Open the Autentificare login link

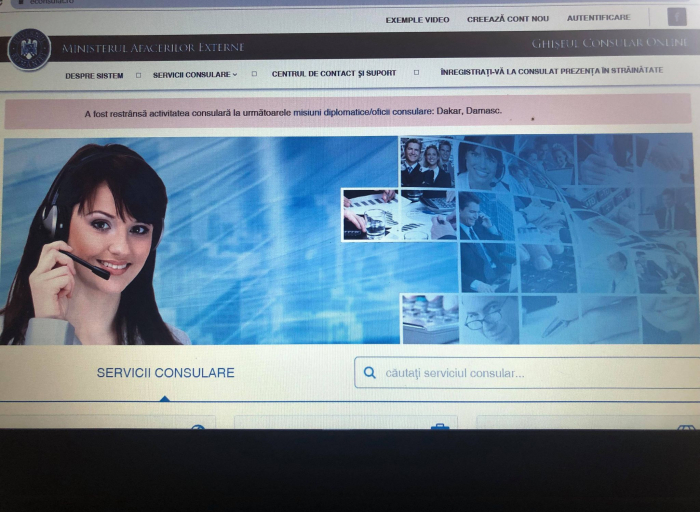point(599,18)
